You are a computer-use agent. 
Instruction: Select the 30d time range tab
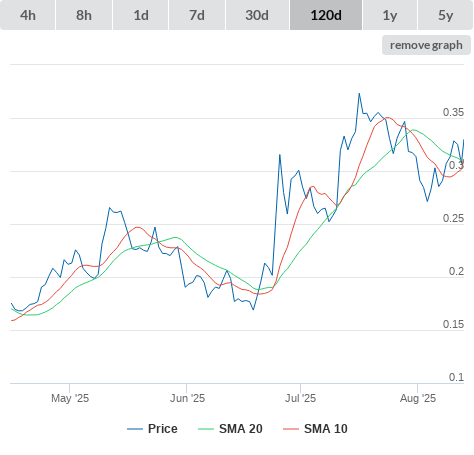[x=257, y=15]
